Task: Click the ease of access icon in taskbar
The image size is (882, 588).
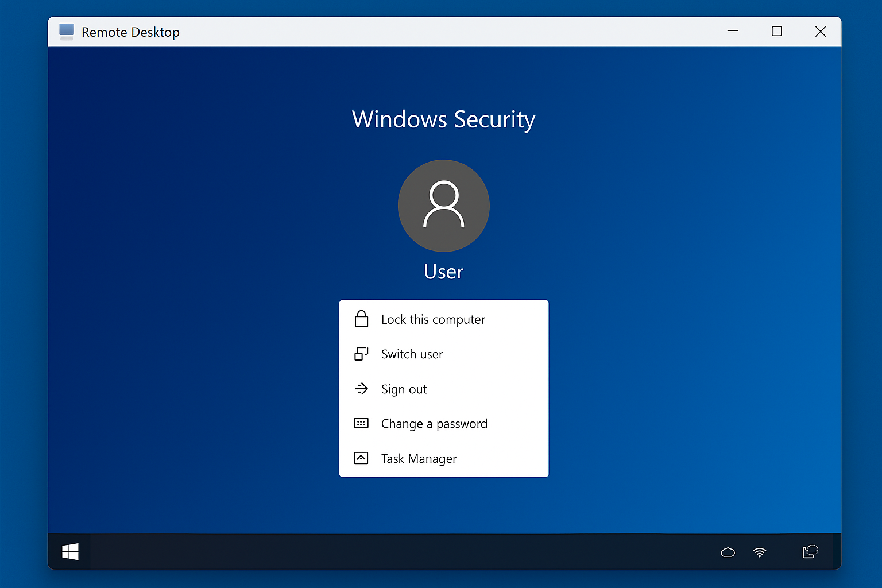Action: pyautogui.click(x=810, y=551)
